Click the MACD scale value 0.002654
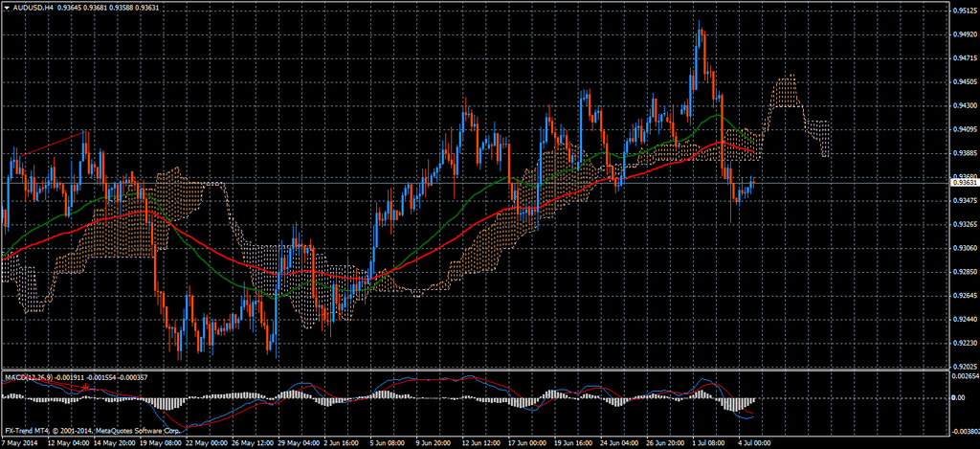Screen dimensions: 980x449 (965, 375)
